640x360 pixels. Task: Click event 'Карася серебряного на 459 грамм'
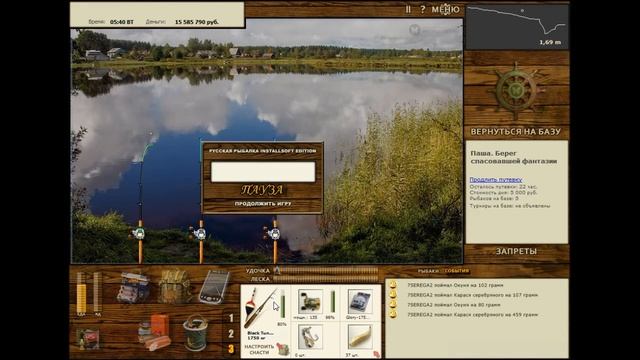tap(472, 314)
